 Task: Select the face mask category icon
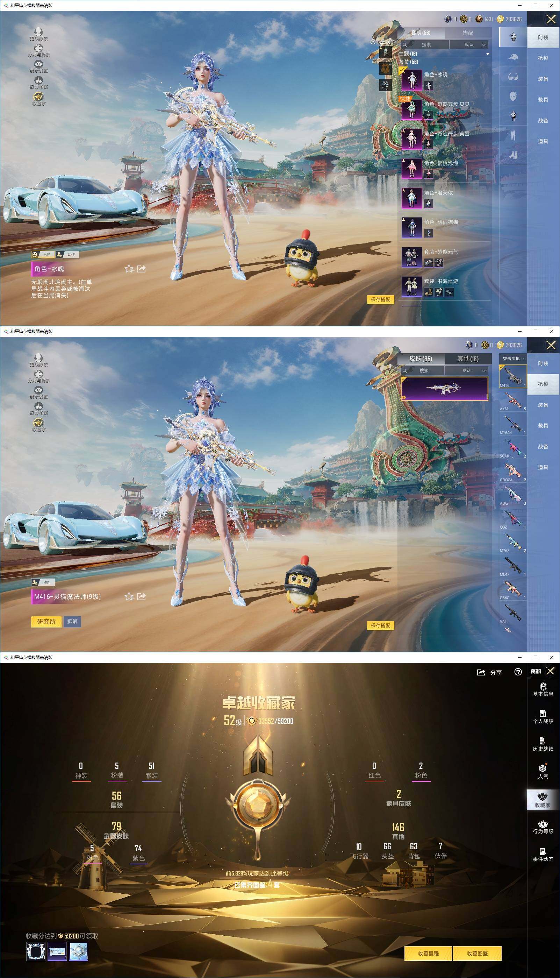click(x=513, y=96)
